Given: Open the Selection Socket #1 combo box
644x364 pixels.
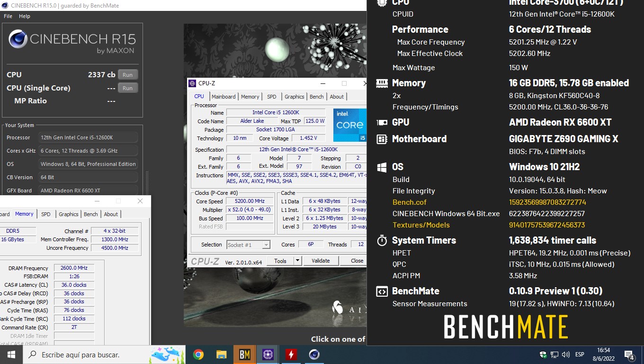Looking at the screenshot, I should (248, 245).
